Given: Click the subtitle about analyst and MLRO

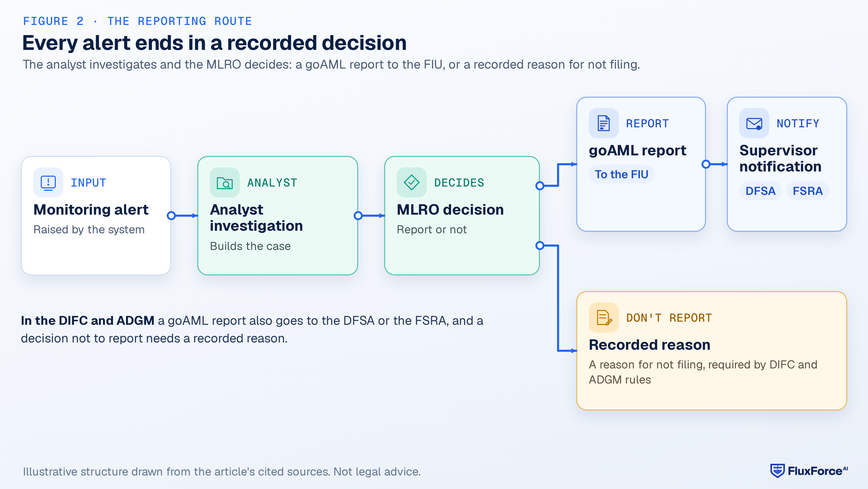Looking at the screenshot, I should pos(331,64).
